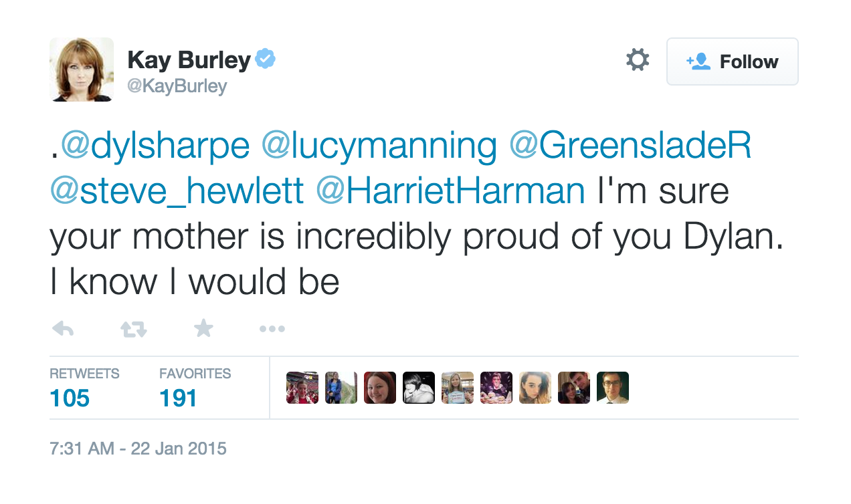Click the last avatar with suit and tie

[613, 388]
